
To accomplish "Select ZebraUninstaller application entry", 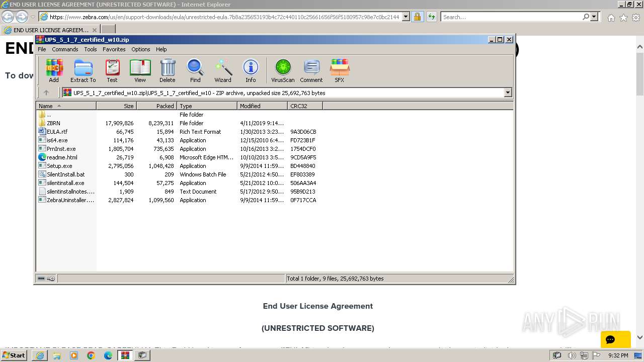I will coord(70,200).
